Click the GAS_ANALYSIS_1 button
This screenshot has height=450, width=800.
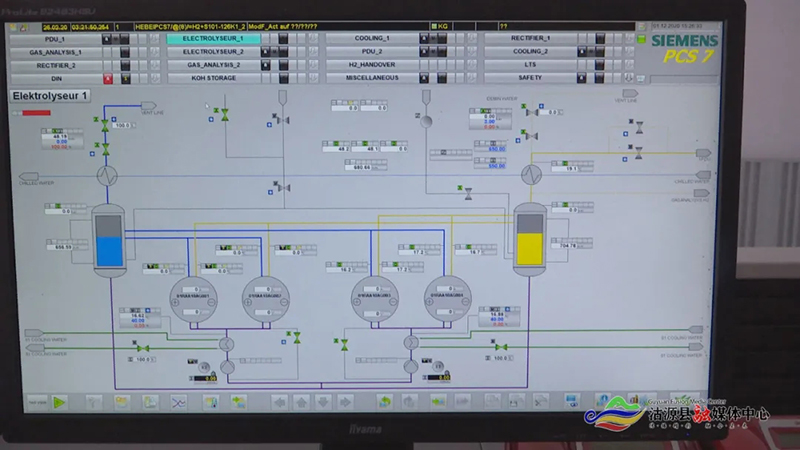(x=56, y=51)
